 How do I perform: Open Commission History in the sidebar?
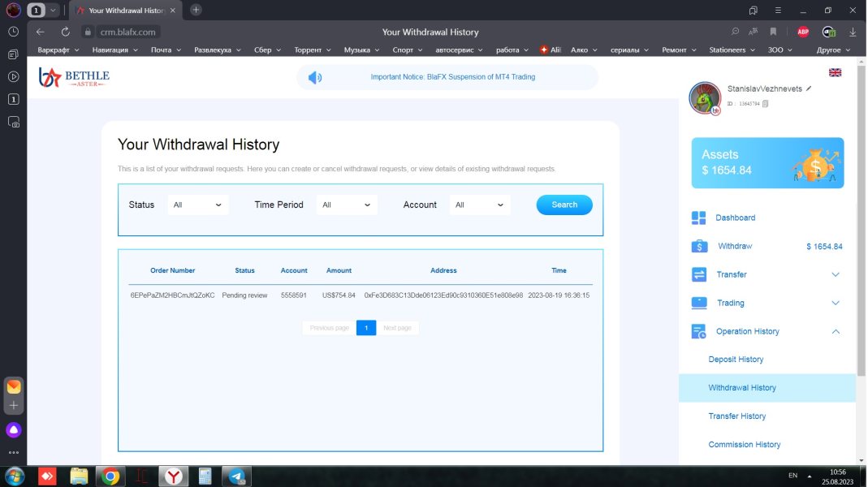(744, 445)
